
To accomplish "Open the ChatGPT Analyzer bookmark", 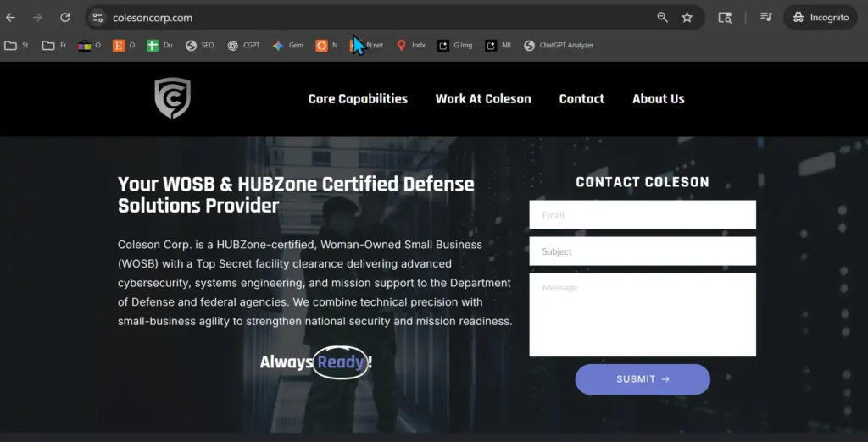I will point(559,46).
